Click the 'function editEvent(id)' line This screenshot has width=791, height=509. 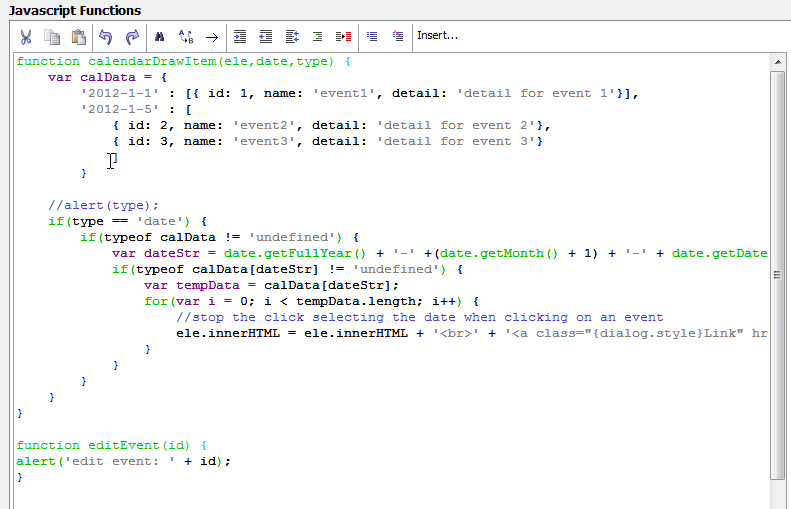tap(111, 445)
